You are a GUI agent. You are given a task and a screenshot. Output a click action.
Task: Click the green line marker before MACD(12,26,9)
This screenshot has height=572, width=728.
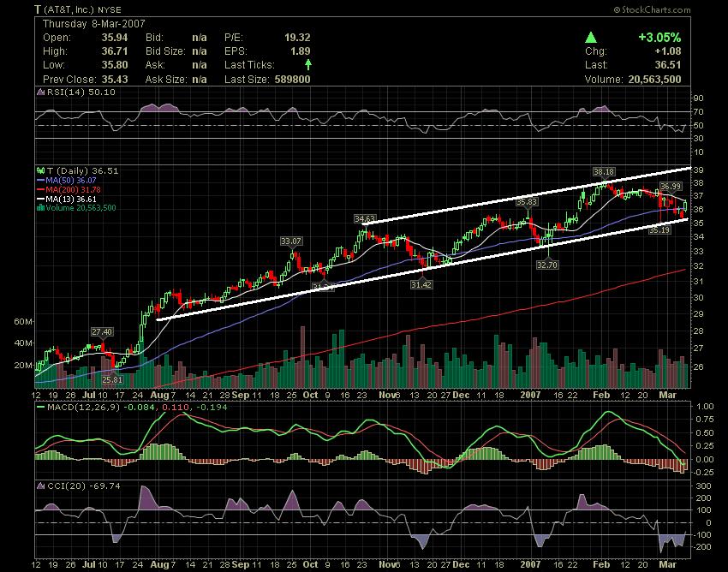(x=40, y=408)
